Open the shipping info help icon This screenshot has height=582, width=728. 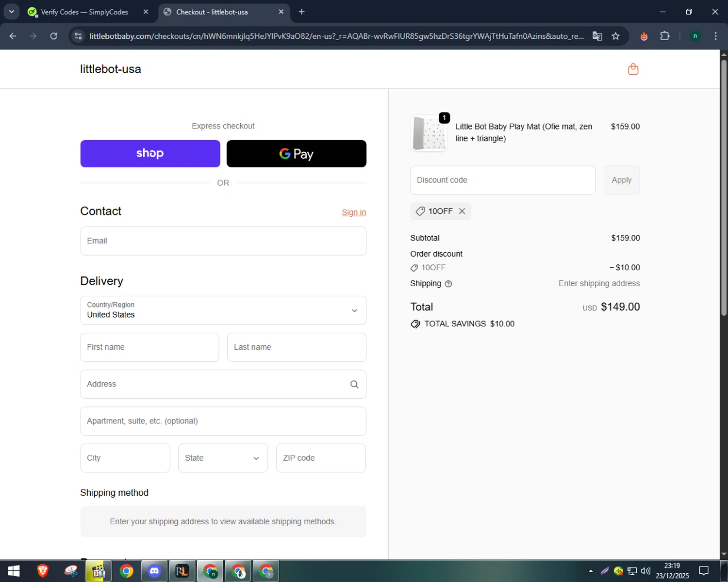coord(448,284)
